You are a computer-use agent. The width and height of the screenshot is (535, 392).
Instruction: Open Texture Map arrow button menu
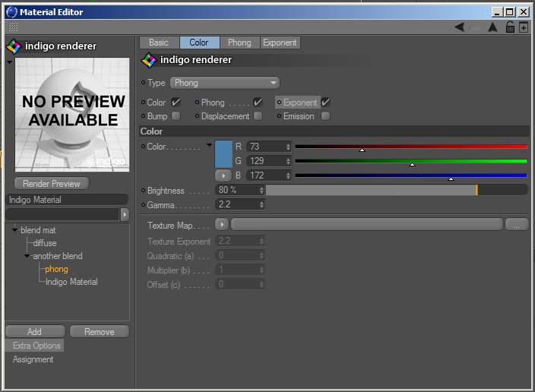pos(222,224)
